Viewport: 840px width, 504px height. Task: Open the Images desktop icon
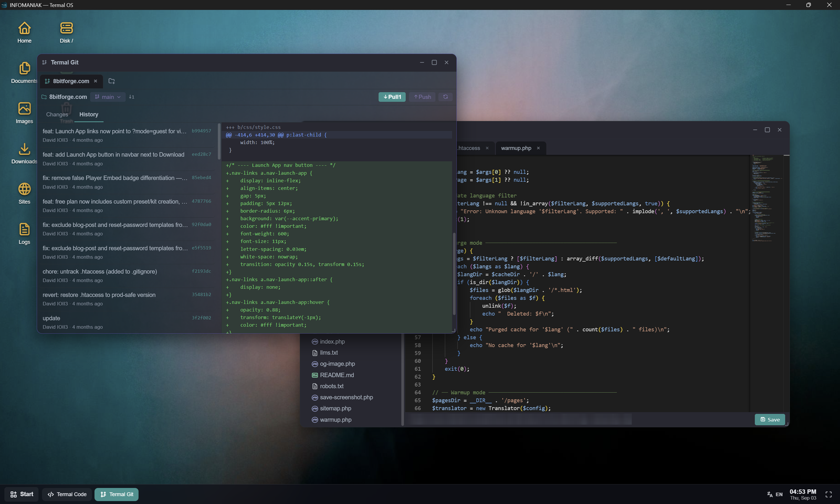click(x=24, y=113)
